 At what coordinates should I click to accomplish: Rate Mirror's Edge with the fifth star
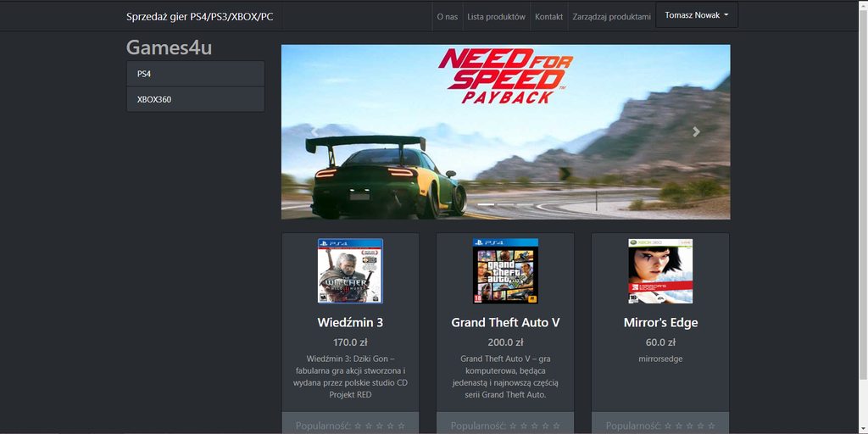tap(711, 426)
